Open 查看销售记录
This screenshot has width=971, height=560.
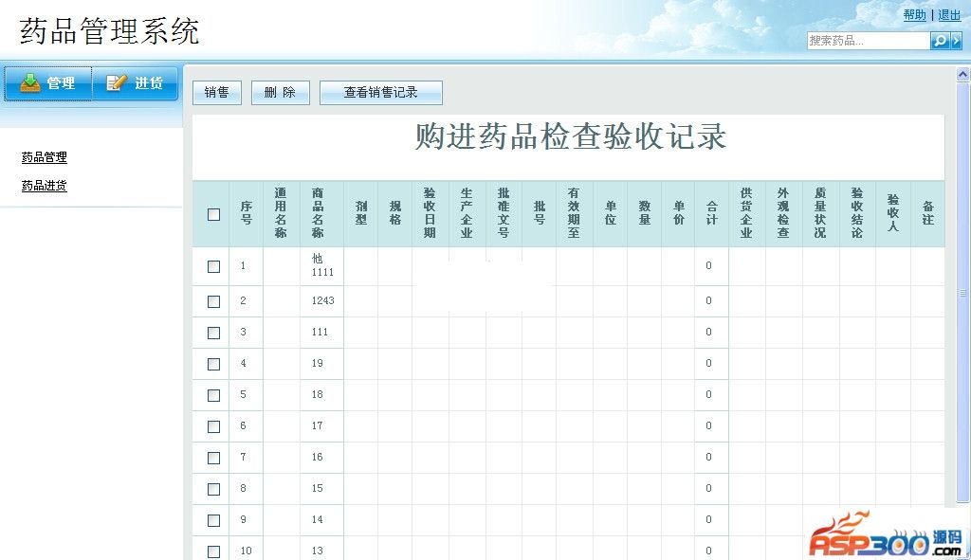pyautogui.click(x=381, y=93)
